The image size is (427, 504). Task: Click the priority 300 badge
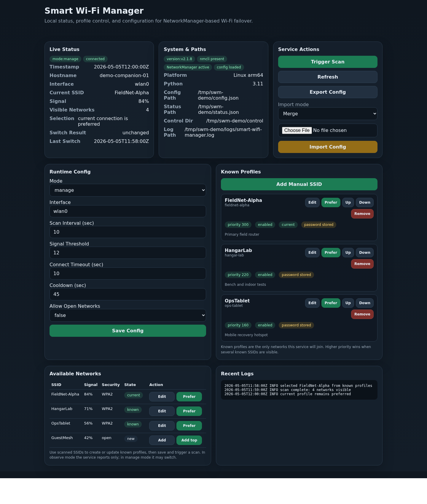point(238,225)
